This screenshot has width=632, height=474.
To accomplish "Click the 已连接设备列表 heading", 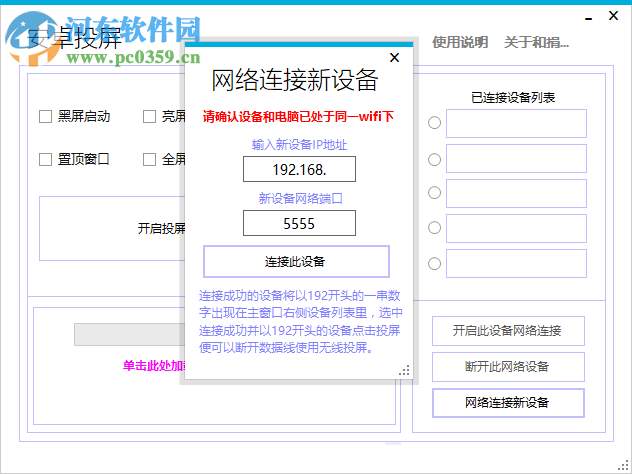I will point(513,98).
